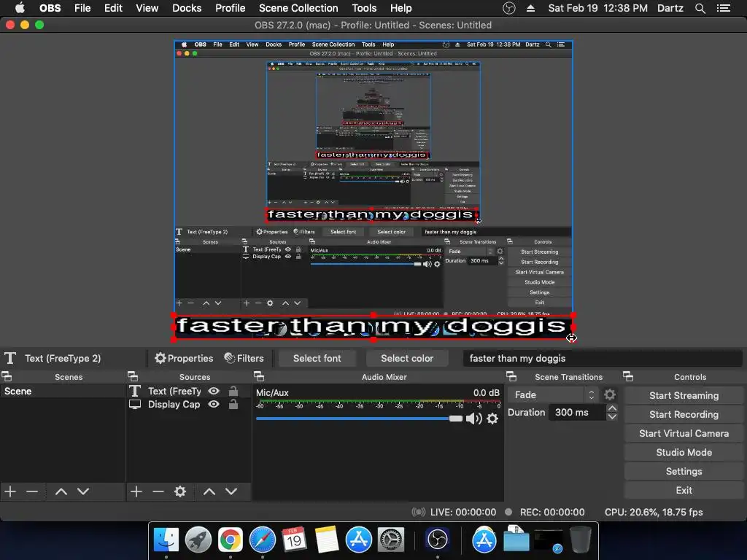The image size is (747, 560).
Task: Click Start Recording button
Action: pyautogui.click(x=684, y=414)
